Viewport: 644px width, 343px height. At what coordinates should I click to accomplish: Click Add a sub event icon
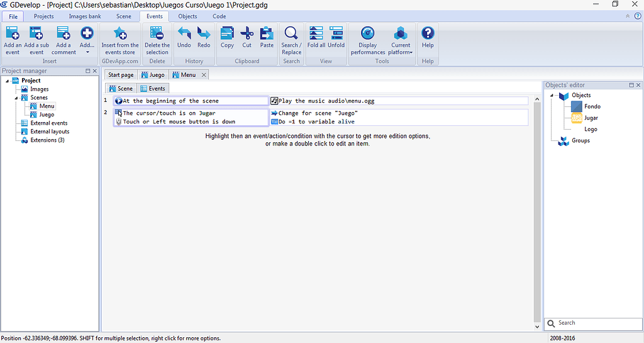(36, 39)
